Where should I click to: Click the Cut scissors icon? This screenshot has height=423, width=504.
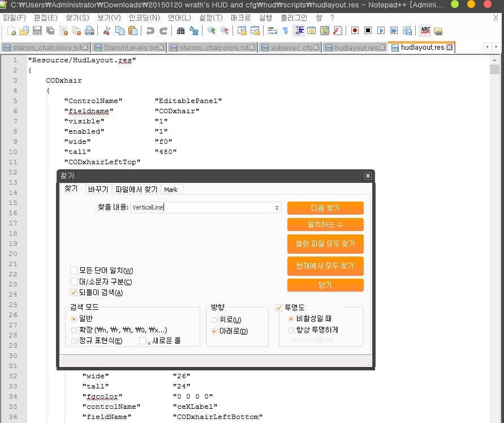coord(106,31)
